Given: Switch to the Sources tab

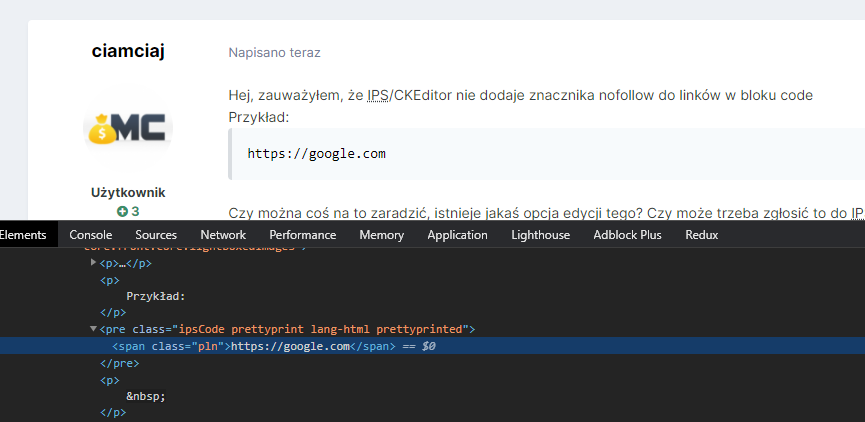Looking at the screenshot, I should point(156,235).
